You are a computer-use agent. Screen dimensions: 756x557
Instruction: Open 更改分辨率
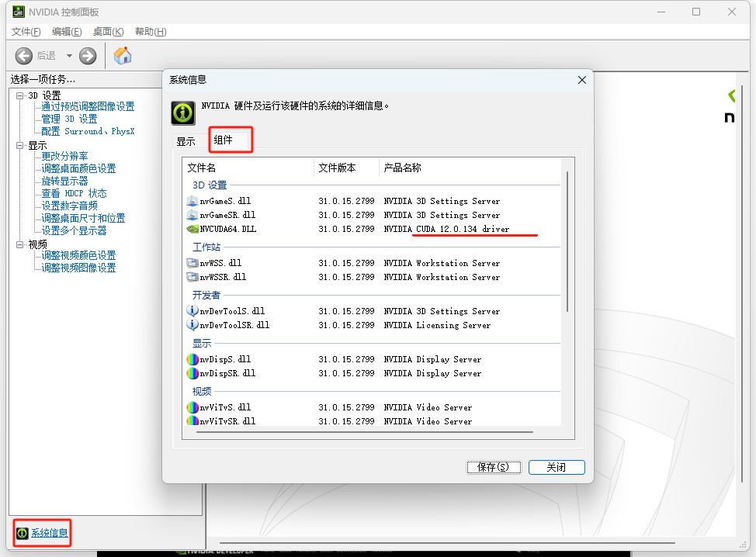pos(64,156)
